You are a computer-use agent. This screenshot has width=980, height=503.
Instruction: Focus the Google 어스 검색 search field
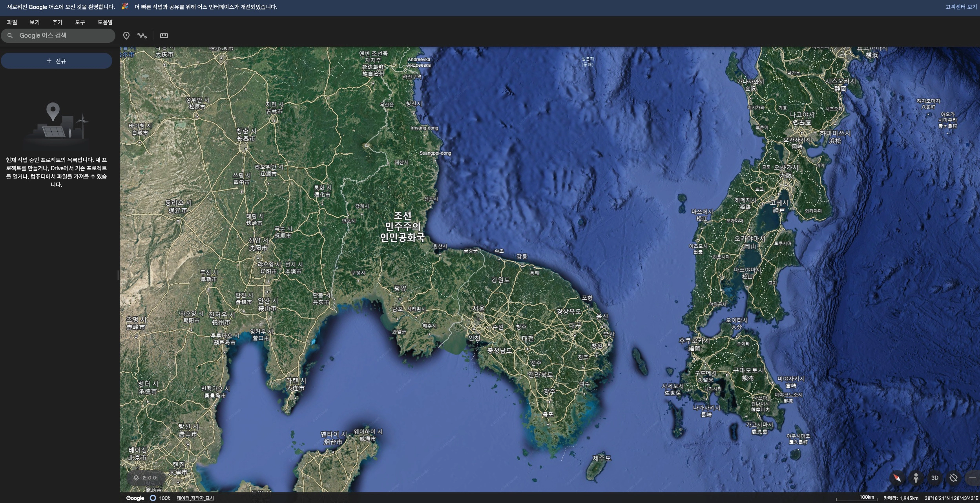click(x=63, y=36)
